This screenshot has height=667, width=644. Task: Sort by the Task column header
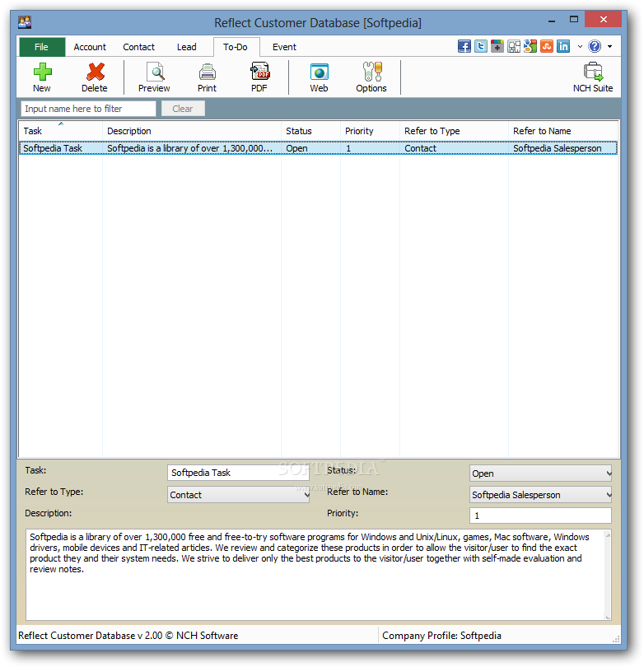coord(60,131)
